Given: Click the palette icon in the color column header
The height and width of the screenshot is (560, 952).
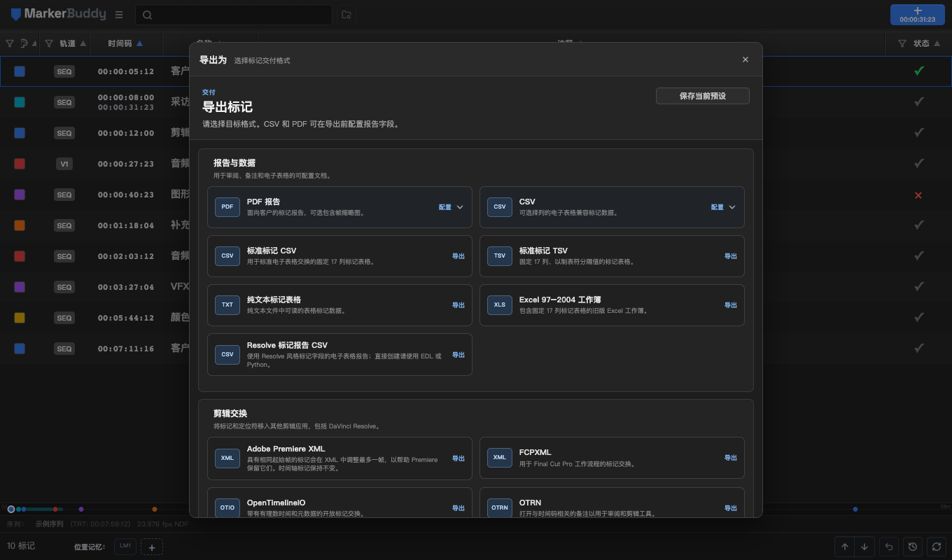Looking at the screenshot, I should 24,43.
